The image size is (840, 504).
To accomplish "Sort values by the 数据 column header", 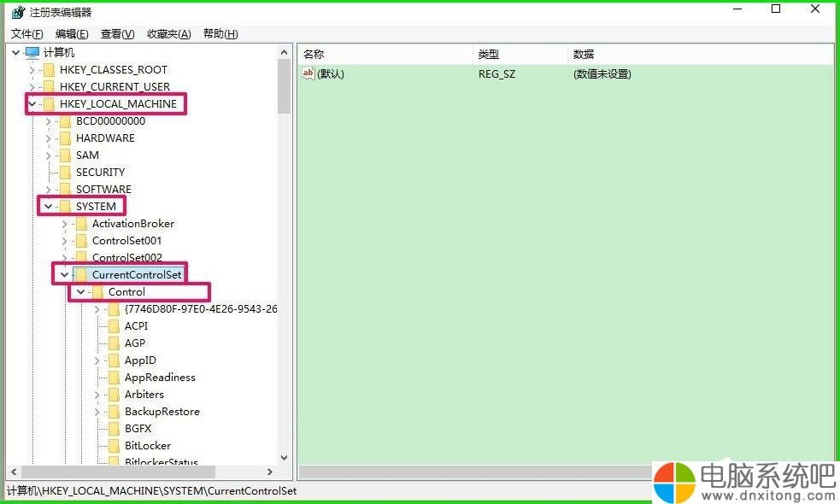I will (x=700, y=54).
